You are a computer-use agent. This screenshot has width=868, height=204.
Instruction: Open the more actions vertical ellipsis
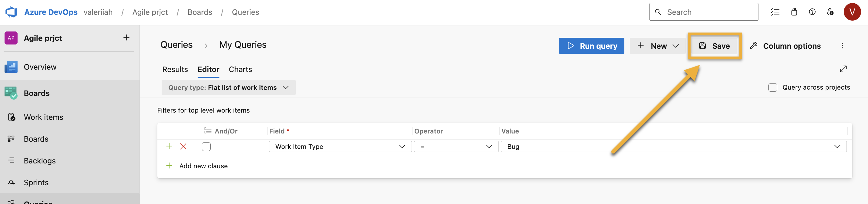(x=842, y=46)
